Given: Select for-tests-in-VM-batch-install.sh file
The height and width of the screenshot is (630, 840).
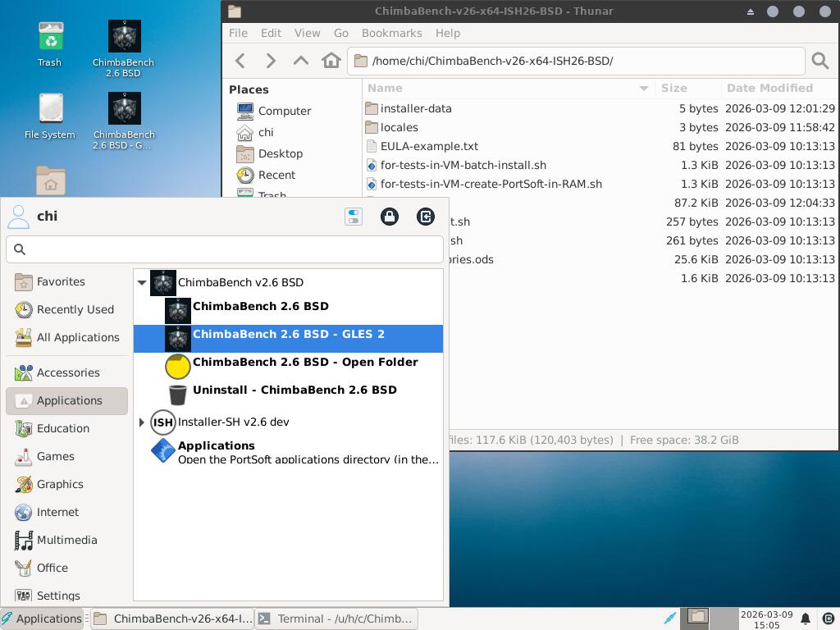Looking at the screenshot, I should (x=600, y=165).
